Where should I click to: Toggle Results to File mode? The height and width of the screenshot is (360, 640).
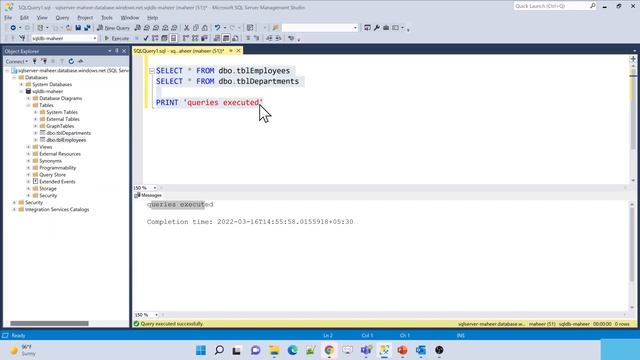tap(235, 38)
